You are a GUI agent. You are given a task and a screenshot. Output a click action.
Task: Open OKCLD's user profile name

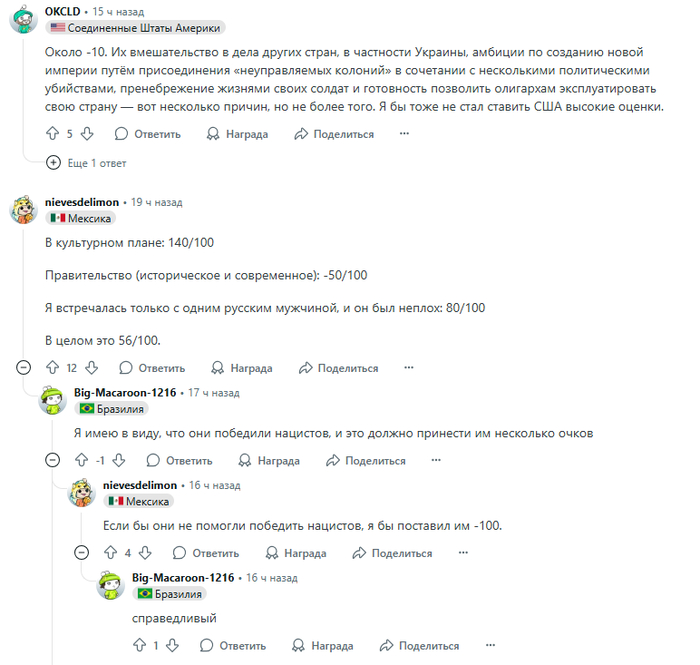(x=62, y=12)
